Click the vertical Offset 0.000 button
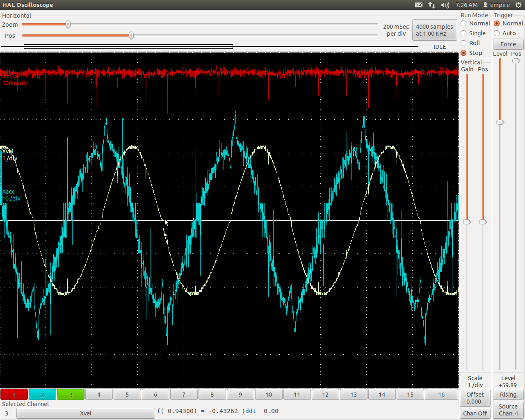The width and height of the screenshot is (525, 420). click(475, 398)
